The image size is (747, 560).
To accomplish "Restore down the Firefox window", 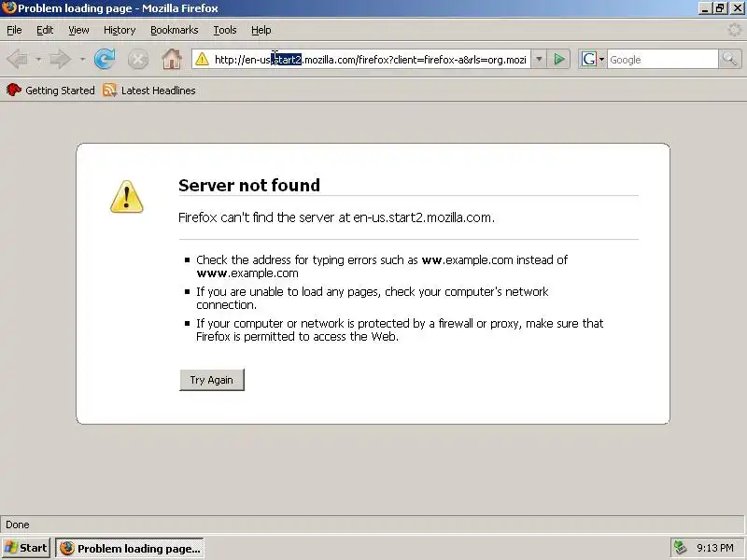I will [720, 8].
